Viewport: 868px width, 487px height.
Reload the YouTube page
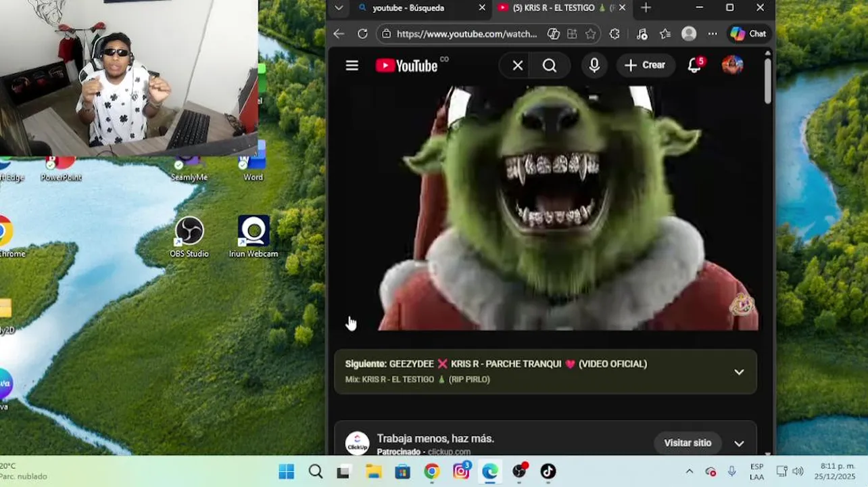coord(362,34)
